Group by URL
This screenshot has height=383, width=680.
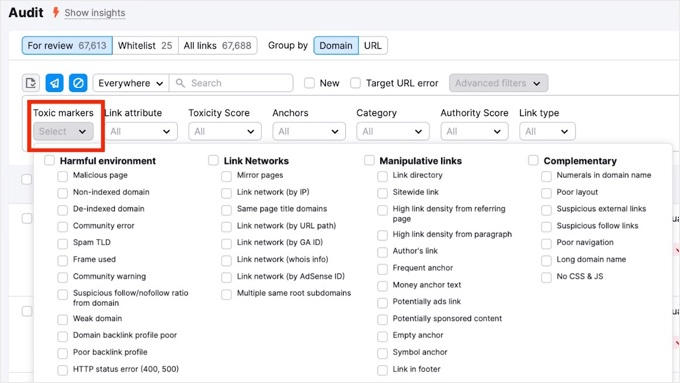pyautogui.click(x=373, y=46)
